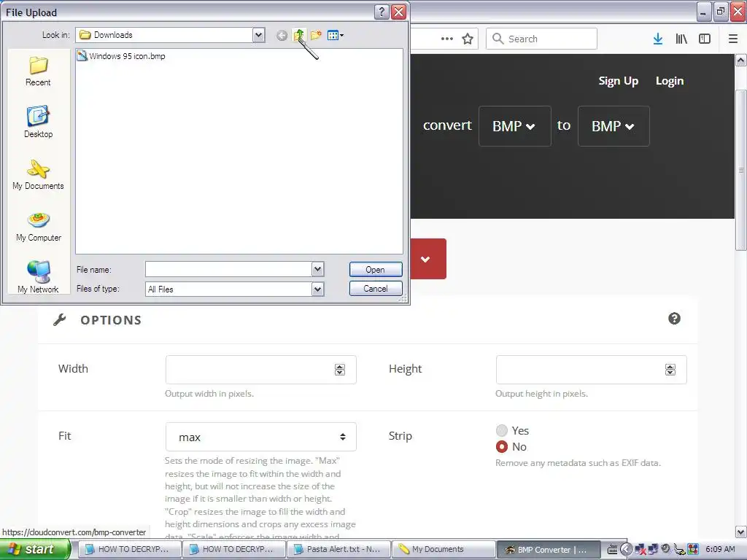Open the View Menu icon in File Upload
This screenshot has width=747, height=560.
click(336, 35)
